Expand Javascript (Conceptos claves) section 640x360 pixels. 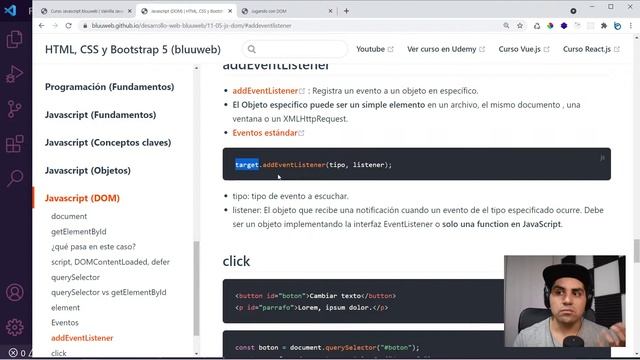point(108,142)
